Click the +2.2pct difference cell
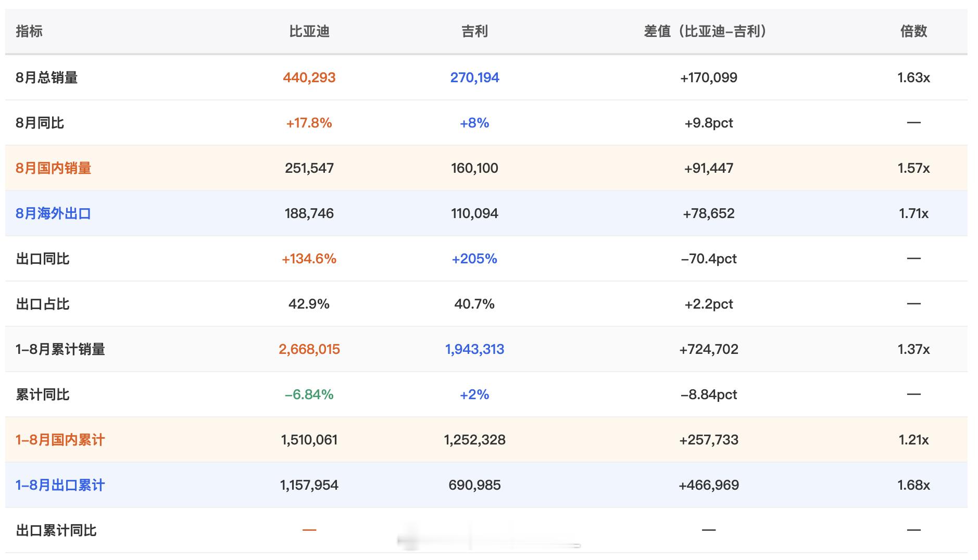The height and width of the screenshot is (560, 978). click(x=708, y=304)
